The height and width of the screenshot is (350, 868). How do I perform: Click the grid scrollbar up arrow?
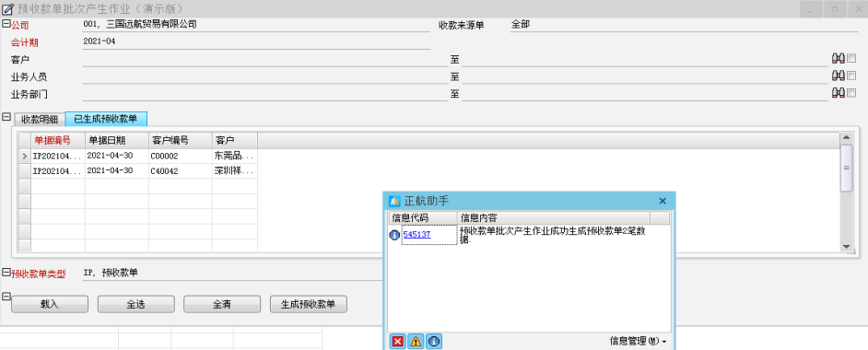click(x=846, y=137)
